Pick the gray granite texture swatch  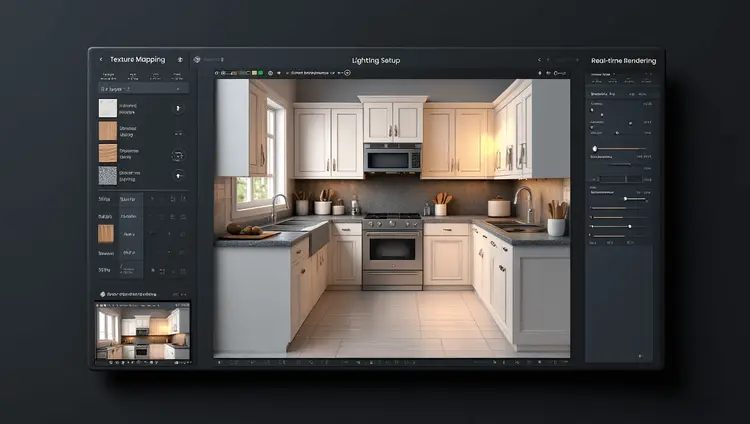[107, 176]
